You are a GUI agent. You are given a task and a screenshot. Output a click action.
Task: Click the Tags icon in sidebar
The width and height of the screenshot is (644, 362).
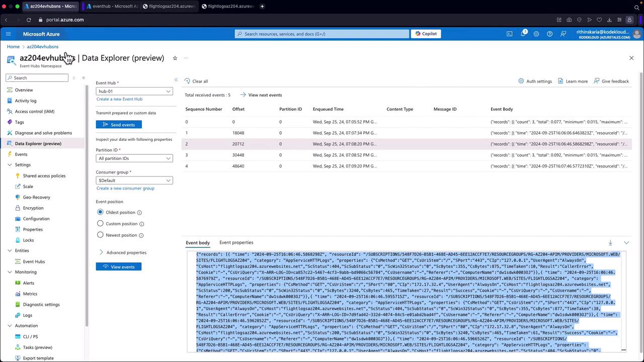10,122
